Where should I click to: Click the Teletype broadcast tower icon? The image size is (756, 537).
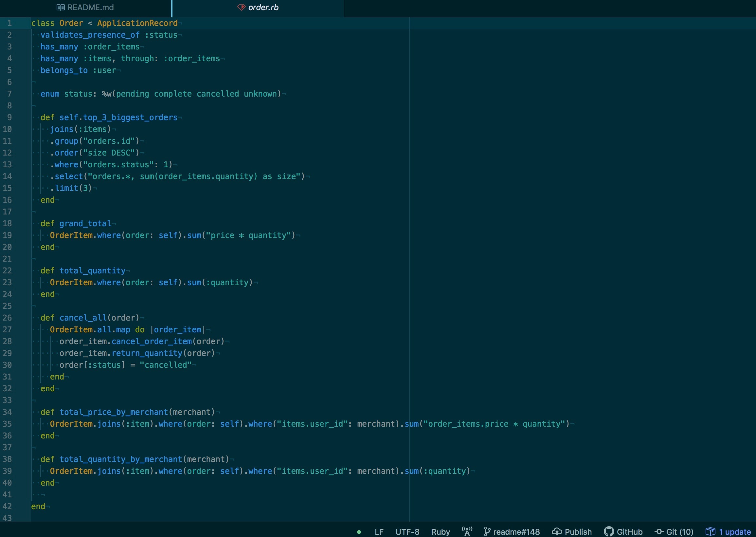tap(467, 531)
